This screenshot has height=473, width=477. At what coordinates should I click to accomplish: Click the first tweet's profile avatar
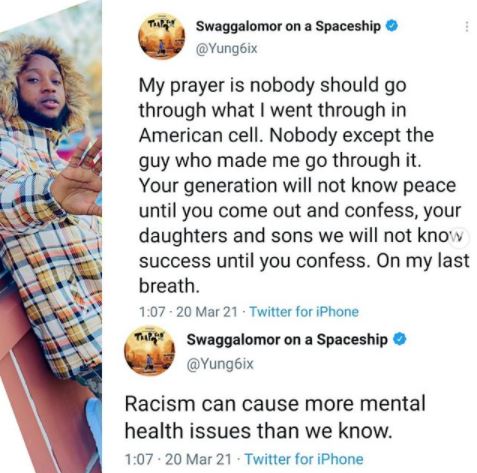pyautogui.click(x=161, y=37)
